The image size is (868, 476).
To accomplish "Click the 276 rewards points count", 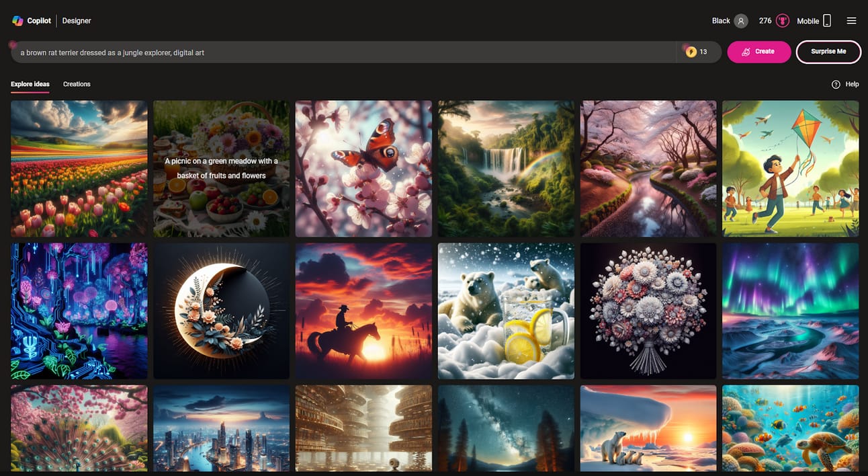I will click(x=765, y=21).
